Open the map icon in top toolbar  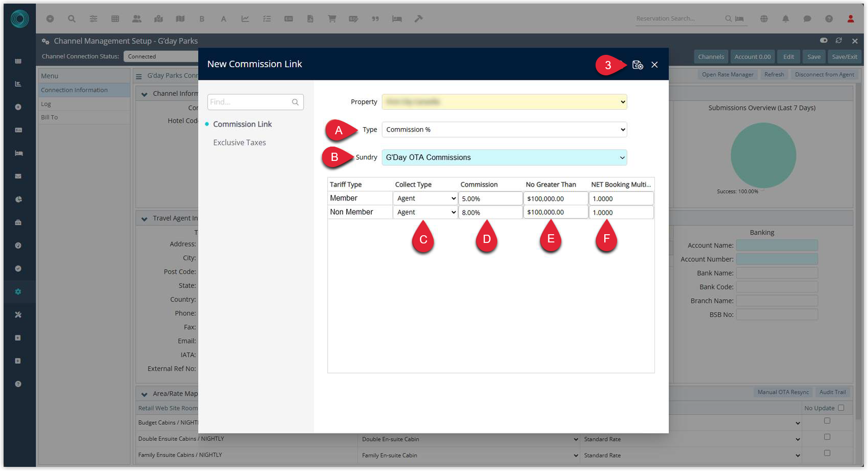tap(180, 18)
